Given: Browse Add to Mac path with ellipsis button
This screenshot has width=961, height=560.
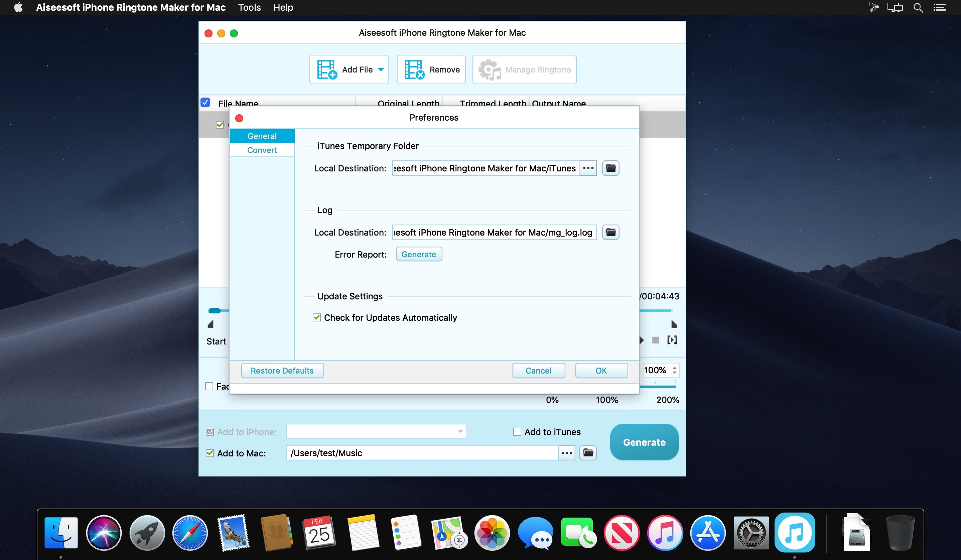Looking at the screenshot, I should pyautogui.click(x=567, y=453).
